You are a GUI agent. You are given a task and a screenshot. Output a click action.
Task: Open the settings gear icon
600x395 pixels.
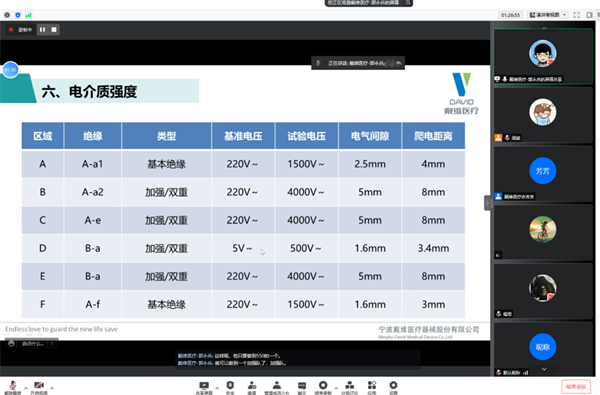click(x=393, y=387)
